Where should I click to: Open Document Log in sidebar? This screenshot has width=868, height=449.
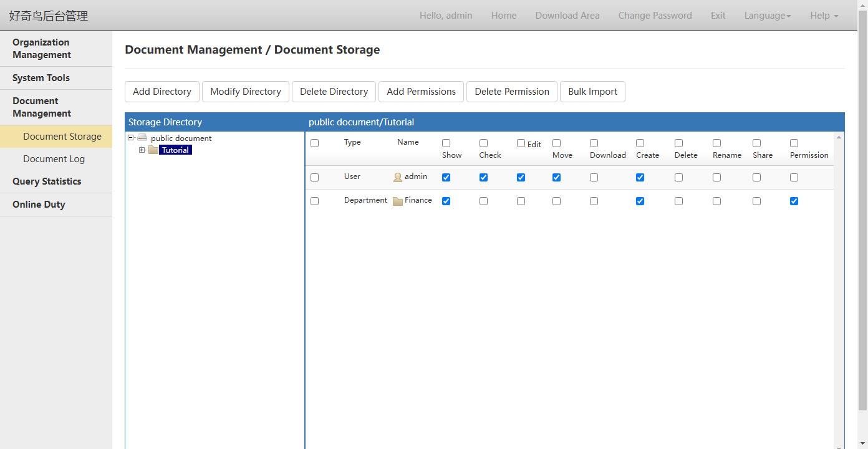tap(54, 159)
